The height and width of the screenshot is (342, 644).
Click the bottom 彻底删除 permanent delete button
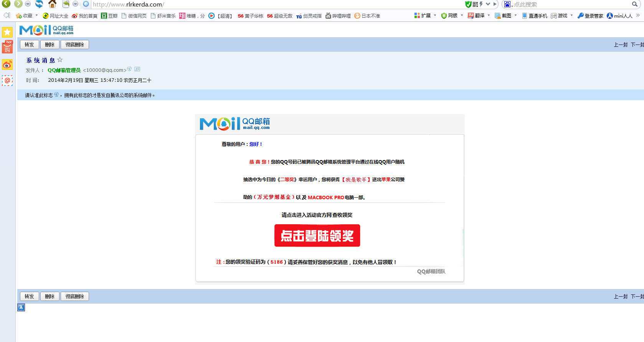(x=75, y=296)
